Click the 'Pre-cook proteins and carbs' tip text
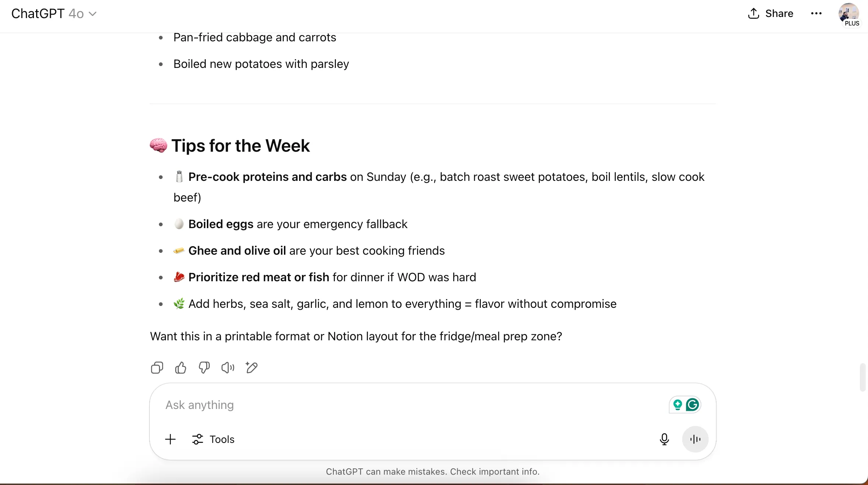Viewport: 868px width, 485px height. 267,177
